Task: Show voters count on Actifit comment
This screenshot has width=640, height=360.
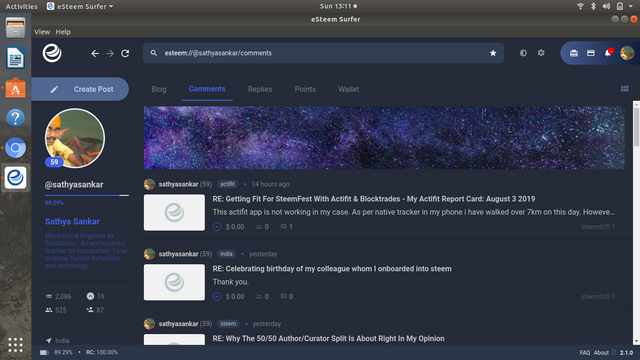Action: (x=262, y=227)
